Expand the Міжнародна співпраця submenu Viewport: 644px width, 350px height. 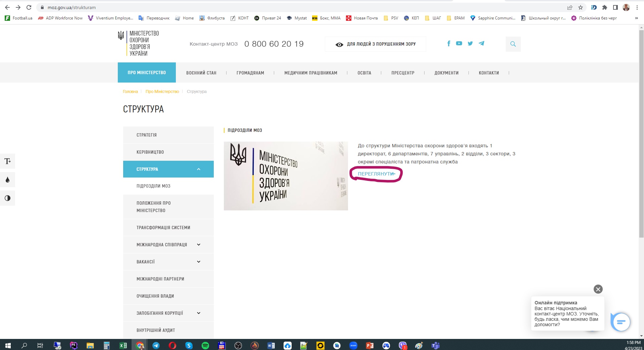[199, 245]
